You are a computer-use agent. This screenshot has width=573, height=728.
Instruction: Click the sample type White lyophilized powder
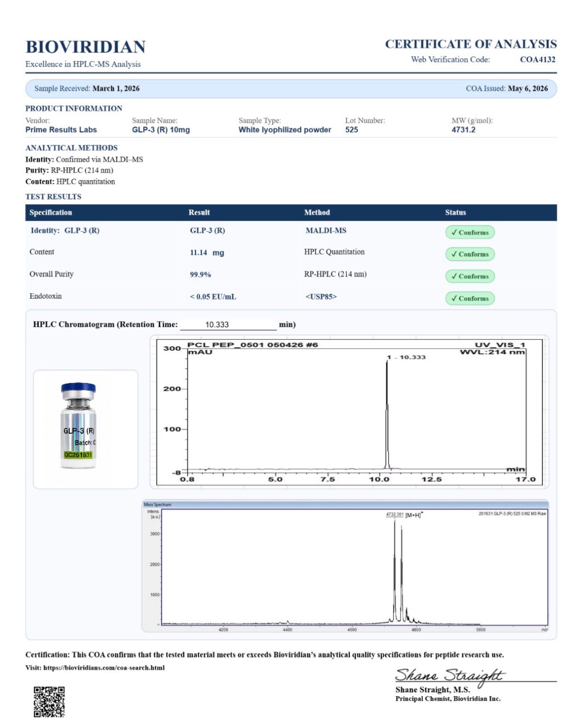click(285, 130)
